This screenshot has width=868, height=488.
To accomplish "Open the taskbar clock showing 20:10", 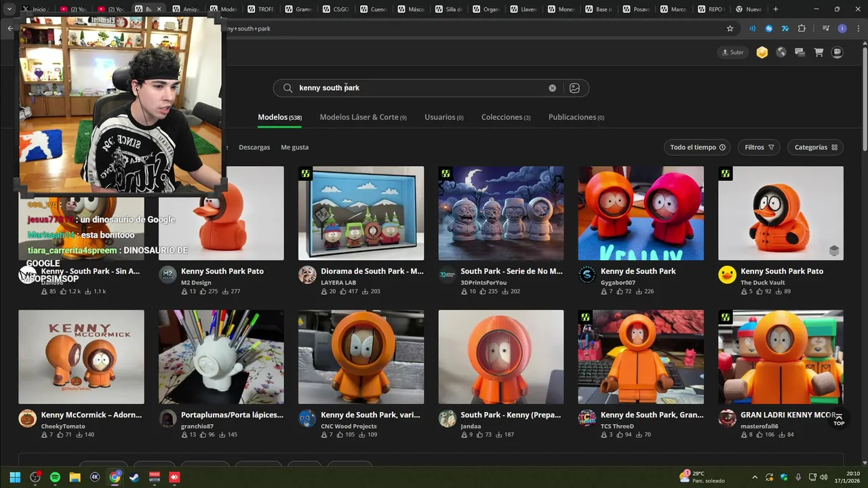I will click(848, 477).
